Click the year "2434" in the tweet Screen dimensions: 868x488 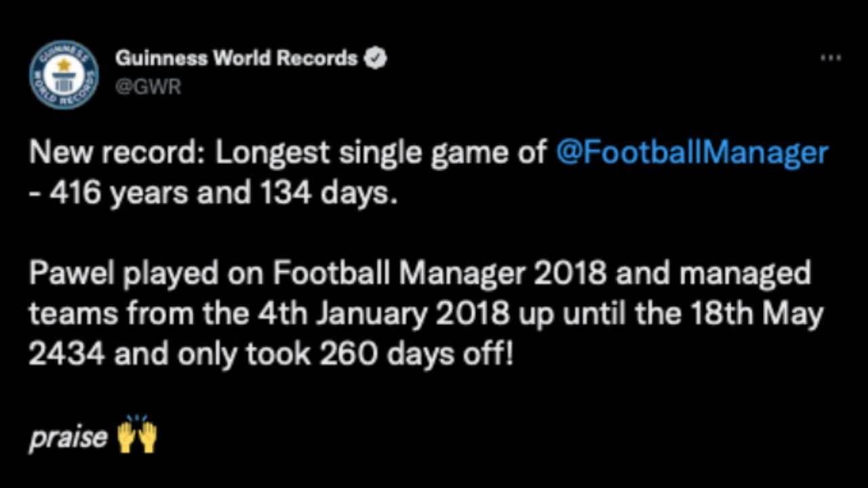[66, 354]
